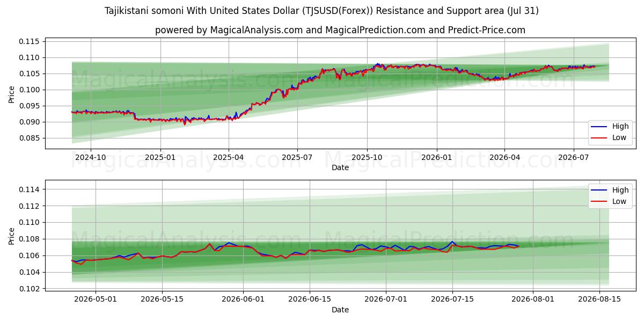Screen dimensions: 644x322
Task: Click the 2026-06-01 date tick label
Action: click(243, 299)
